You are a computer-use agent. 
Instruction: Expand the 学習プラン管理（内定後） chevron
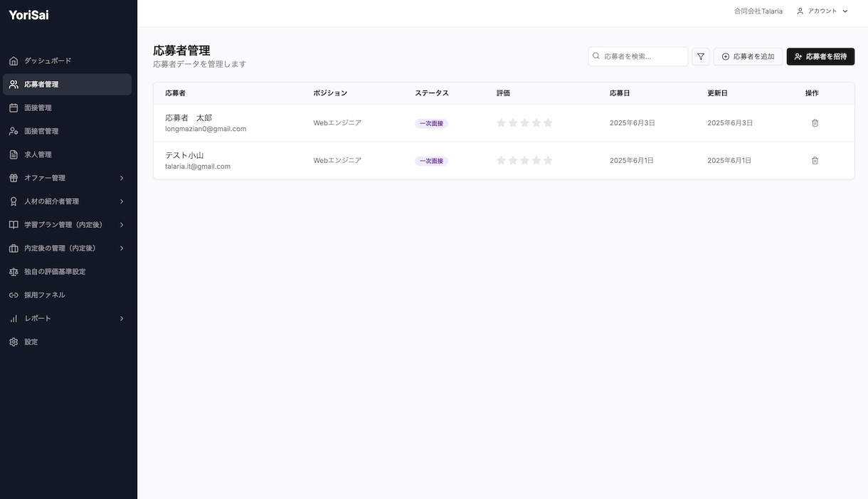(x=122, y=225)
